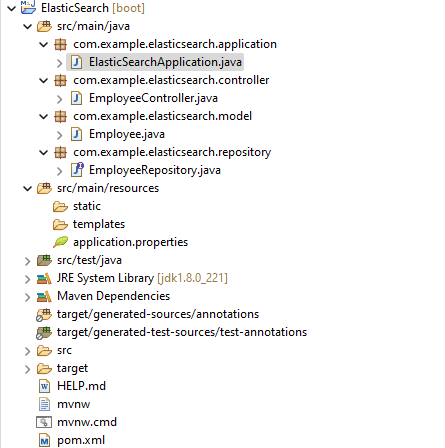The image size is (445, 448).
Task: Click the EmployeeRepository.java interface icon
Action: (x=77, y=170)
